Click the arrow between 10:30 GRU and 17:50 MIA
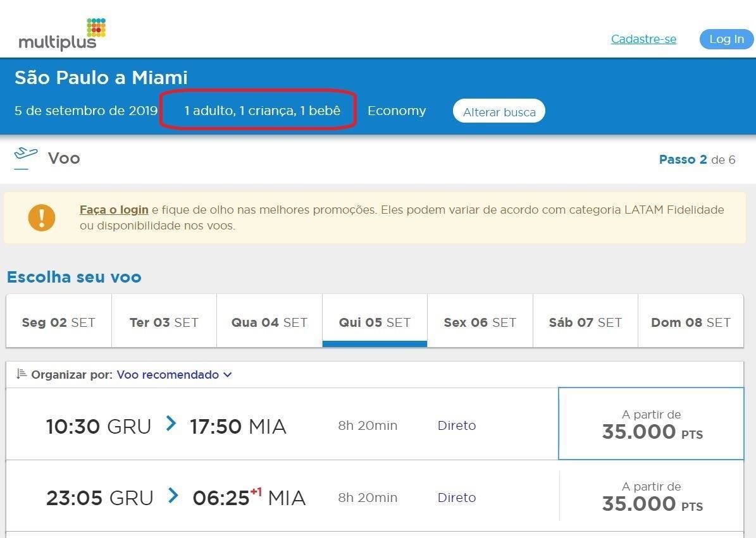This screenshot has width=756, height=538. coord(171,424)
